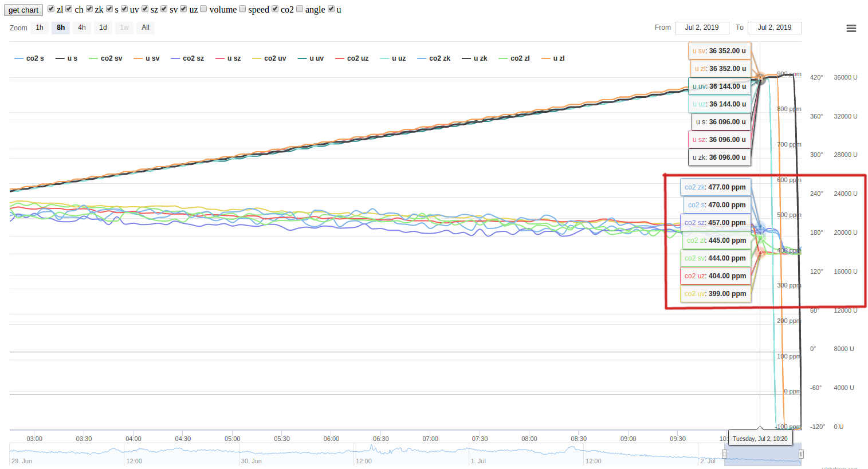Viewport: 868px width, 469px height.
Task: Hide the co2 uz series
Action: click(x=352, y=58)
